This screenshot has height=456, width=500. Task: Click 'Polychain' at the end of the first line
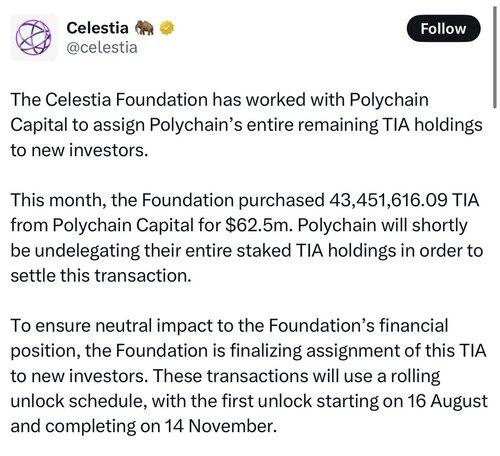tap(389, 100)
